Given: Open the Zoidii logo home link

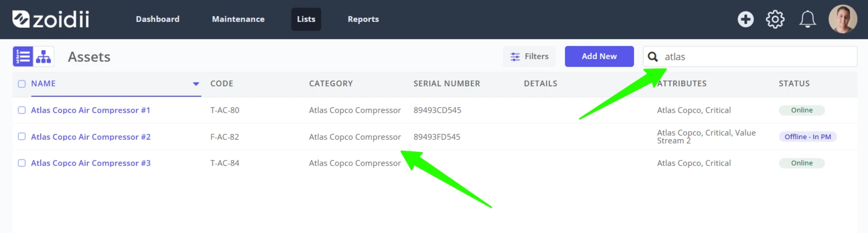Looking at the screenshot, I should (x=51, y=19).
